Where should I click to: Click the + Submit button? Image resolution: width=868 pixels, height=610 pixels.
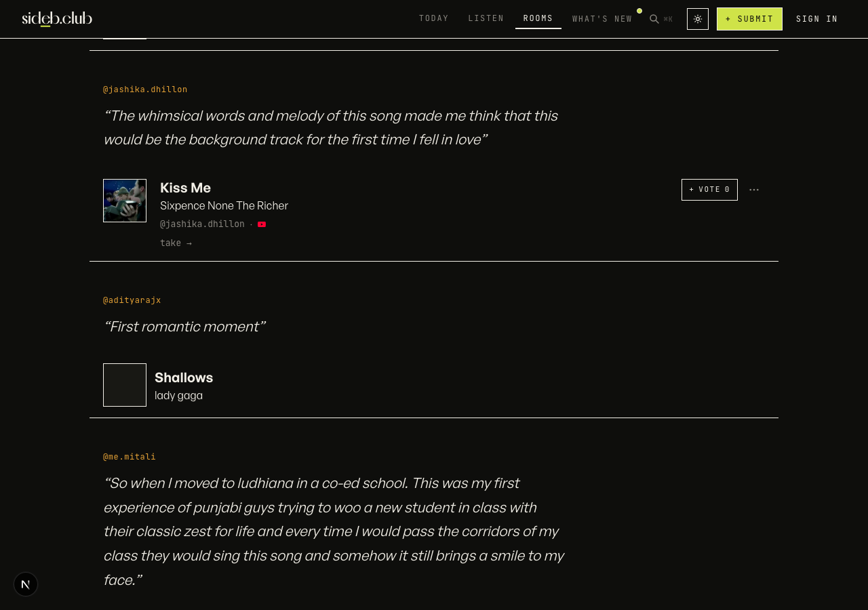coord(749,19)
